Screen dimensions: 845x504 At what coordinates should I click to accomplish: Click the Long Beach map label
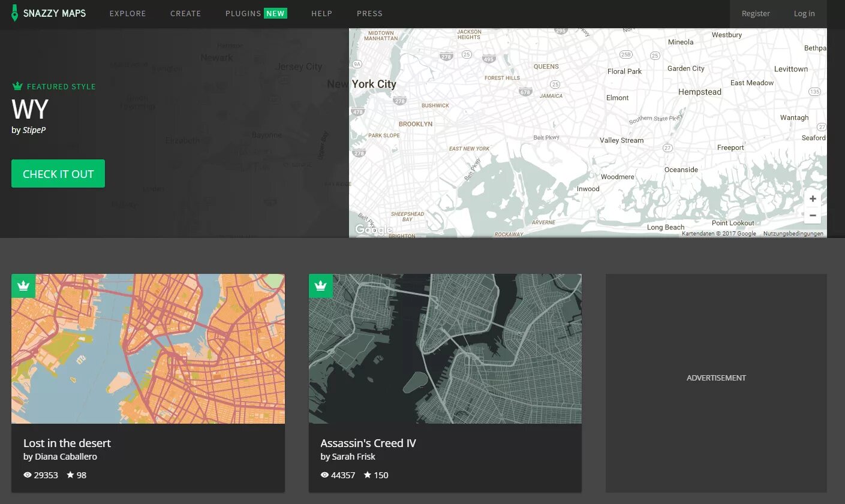666,227
